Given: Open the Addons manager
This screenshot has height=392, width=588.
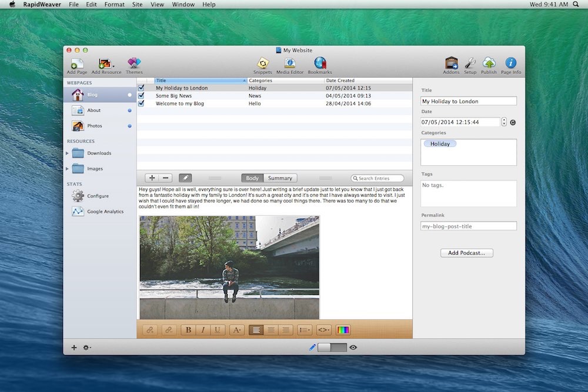Looking at the screenshot, I should 451,66.
